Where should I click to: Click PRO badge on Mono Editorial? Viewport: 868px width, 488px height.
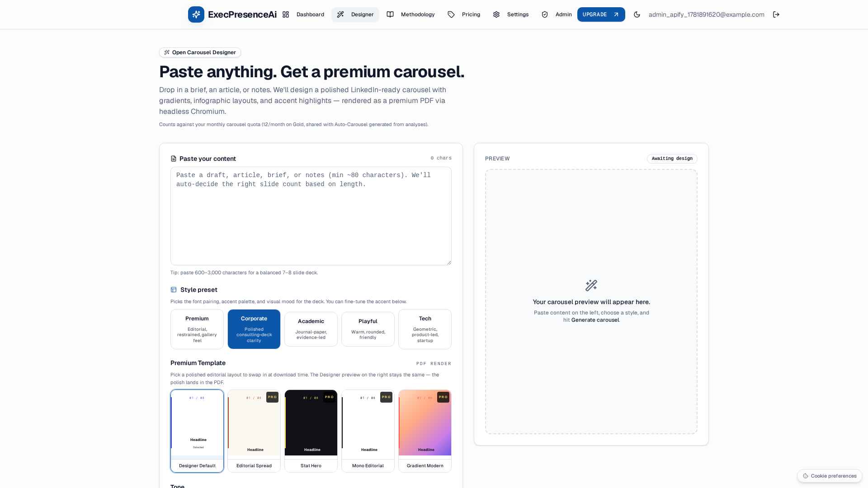point(386,397)
